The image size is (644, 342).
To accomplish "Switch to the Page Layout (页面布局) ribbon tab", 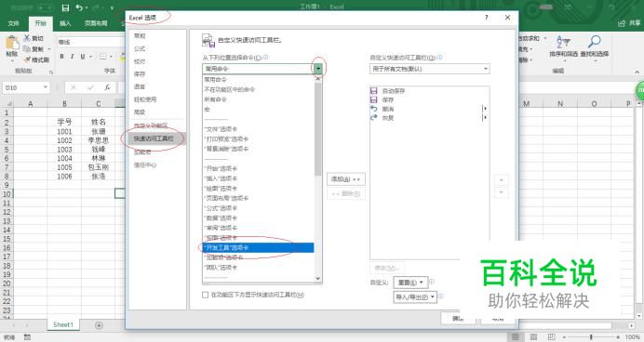I will [x=96, y=23].
